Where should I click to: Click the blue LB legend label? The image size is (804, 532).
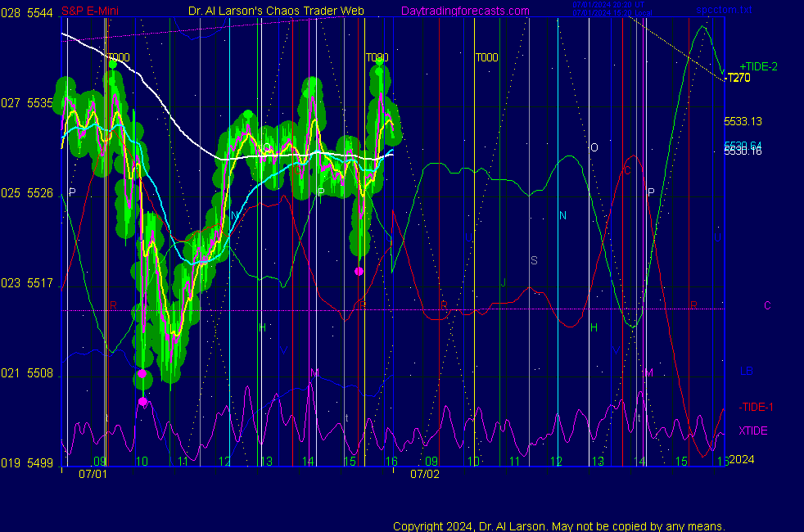pos(746,371)
